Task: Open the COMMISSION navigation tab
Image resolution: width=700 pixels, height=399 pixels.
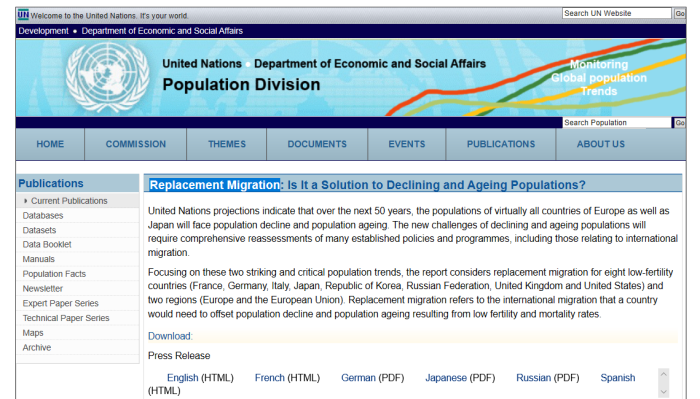Action: (136, 144)
